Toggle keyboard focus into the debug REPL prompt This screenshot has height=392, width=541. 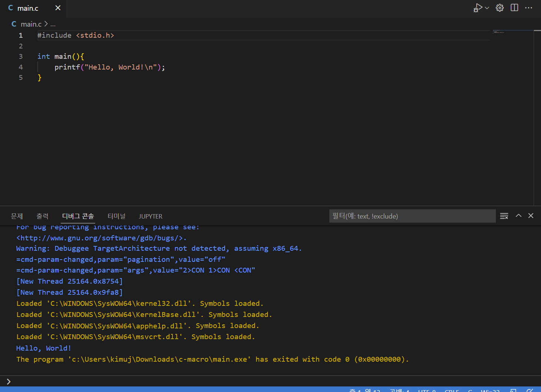[x=8, y=381]
